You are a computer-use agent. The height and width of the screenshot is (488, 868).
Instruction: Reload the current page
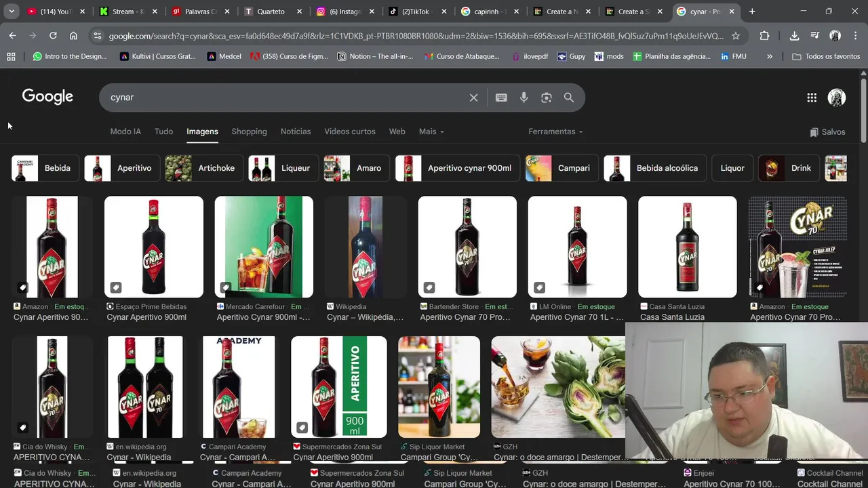[x=53, y=35]
